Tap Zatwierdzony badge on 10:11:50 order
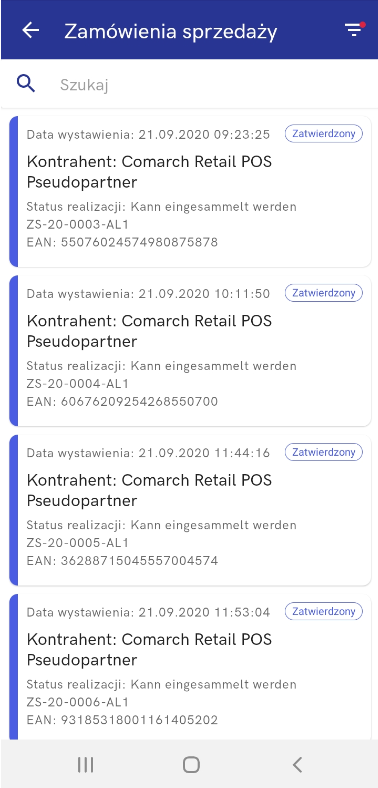The width and height of the screenshot is (378, 788). coord(324,293)
